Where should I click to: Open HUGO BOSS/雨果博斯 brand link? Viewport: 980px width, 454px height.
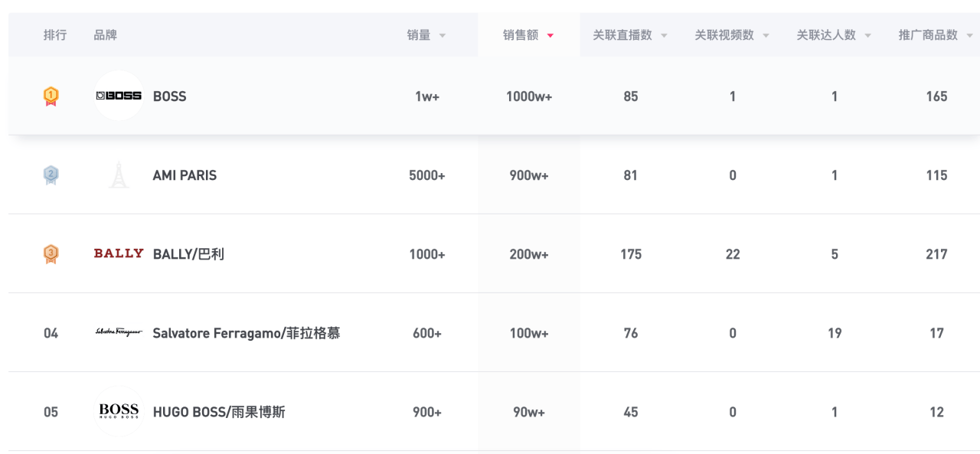click(x=219, y=412)
